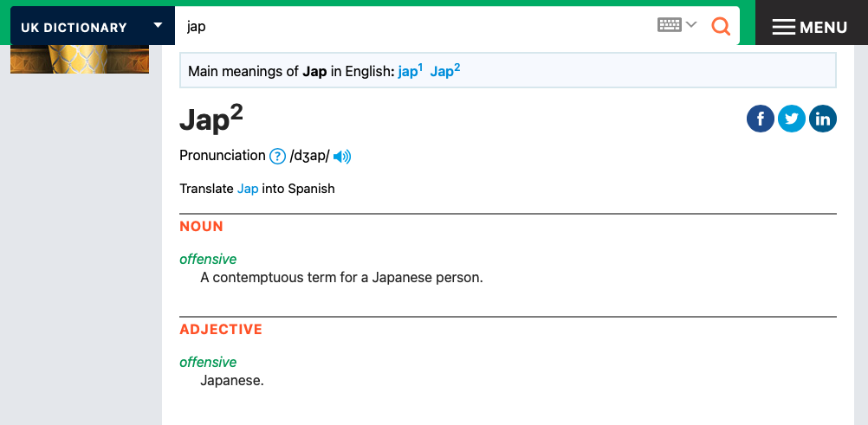Open pronunciation help question mark

[277, 157]
